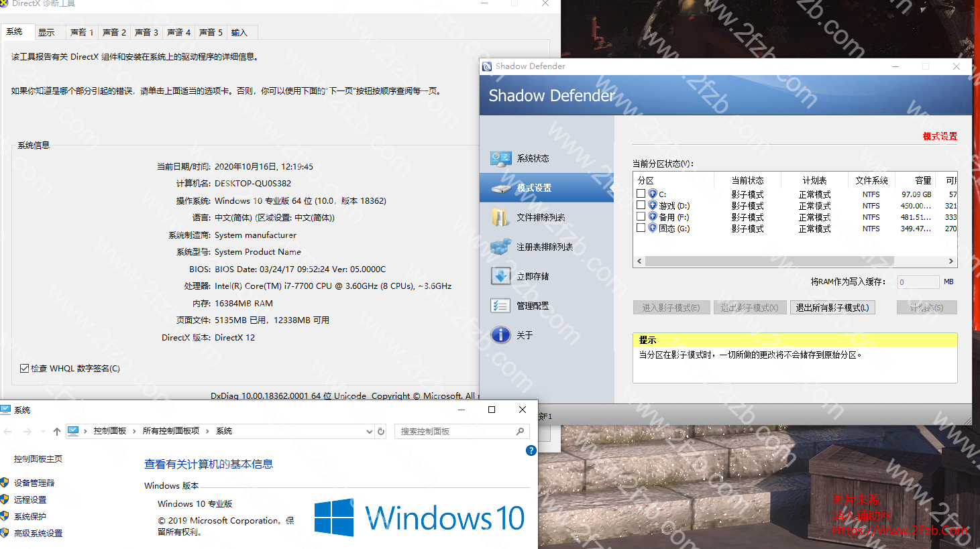Switch to 声音 4 tab

pos(178,32)
